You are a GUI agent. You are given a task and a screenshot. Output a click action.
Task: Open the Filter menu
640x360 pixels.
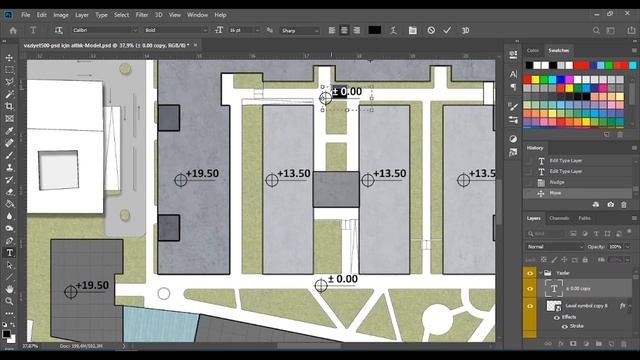(x=142, y=15)
